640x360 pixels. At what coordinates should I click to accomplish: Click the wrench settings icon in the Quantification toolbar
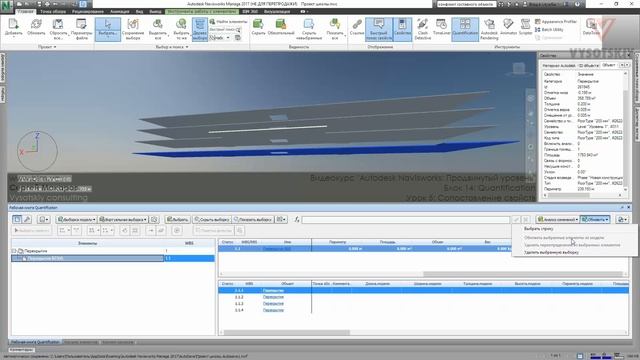(x=27, y=220)
